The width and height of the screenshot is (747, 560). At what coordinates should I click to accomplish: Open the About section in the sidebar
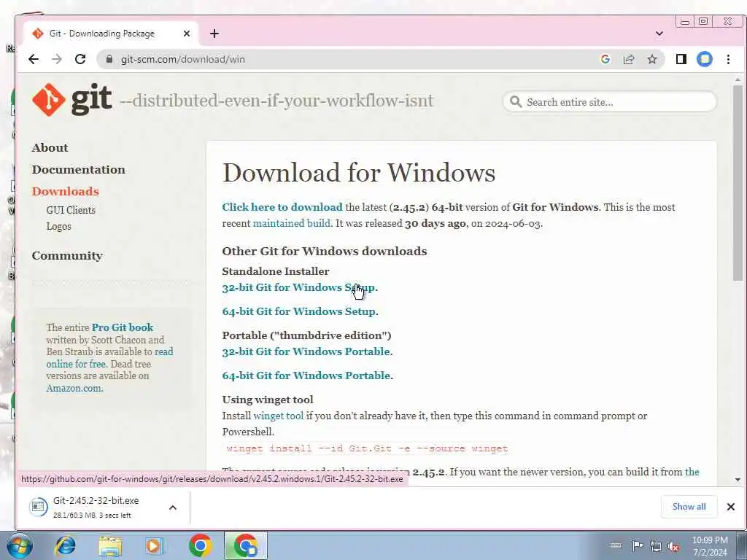point(50,147)
